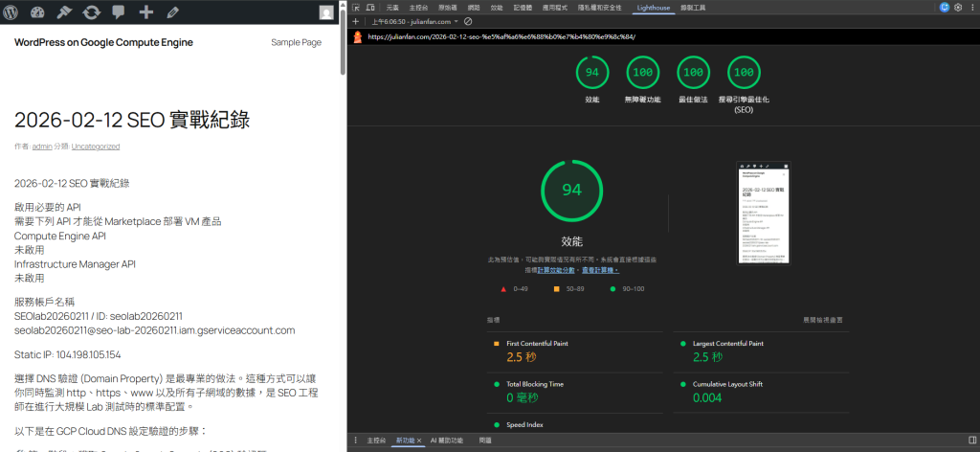Expand the metrics detailed view
The image size is (980, 452).
(829, 319)
